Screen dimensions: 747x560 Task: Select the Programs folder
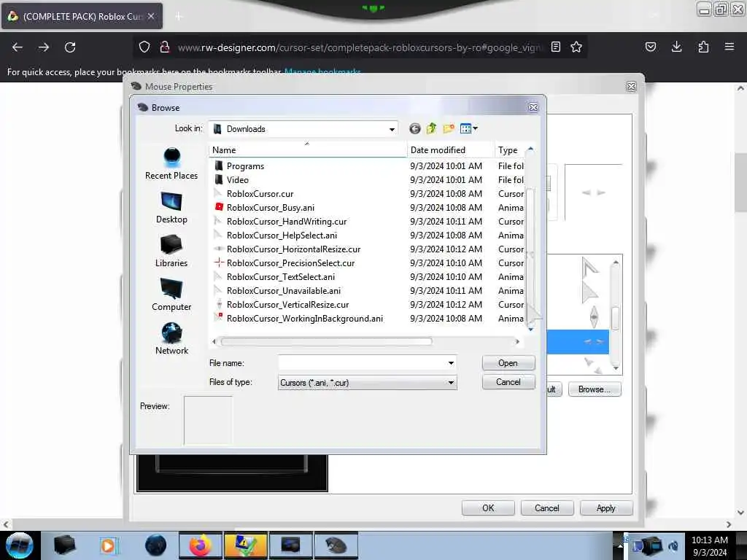click(245, 166)
